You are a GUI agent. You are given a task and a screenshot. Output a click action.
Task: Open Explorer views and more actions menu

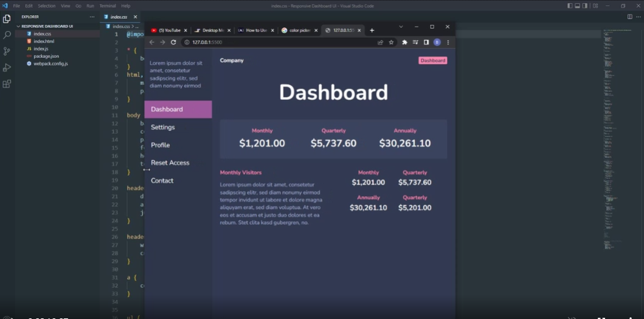92,17
